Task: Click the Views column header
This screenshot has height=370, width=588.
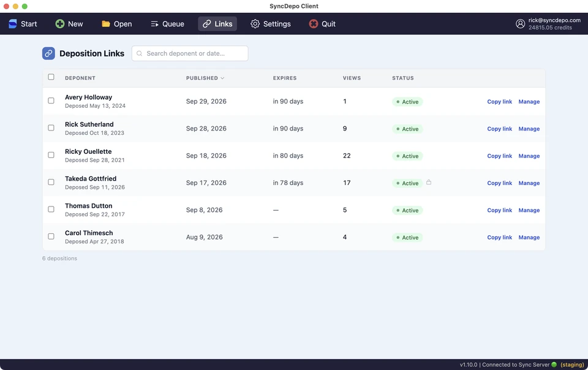Action: (x=352, y=78)
